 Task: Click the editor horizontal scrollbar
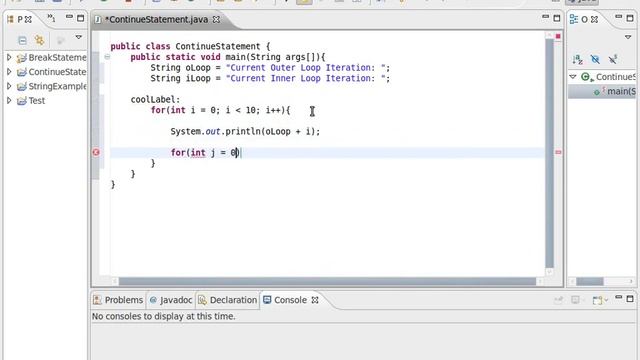(x=327, y=281)
